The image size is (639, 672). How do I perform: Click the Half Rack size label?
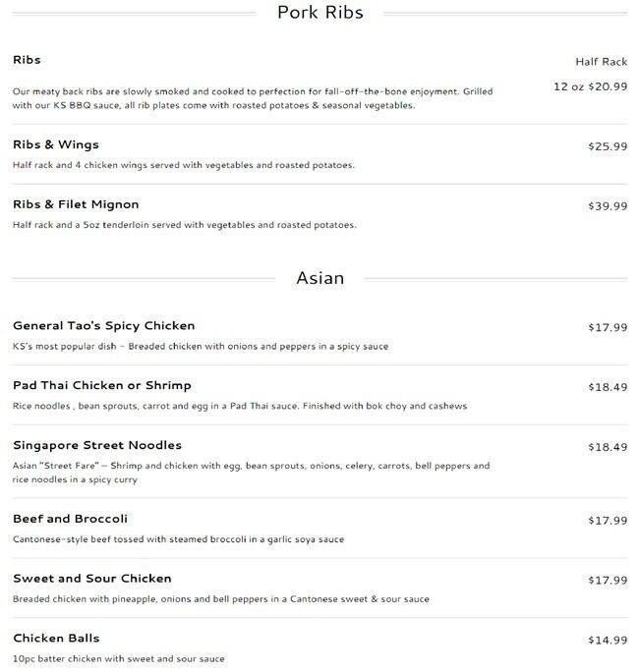point(601,61)
